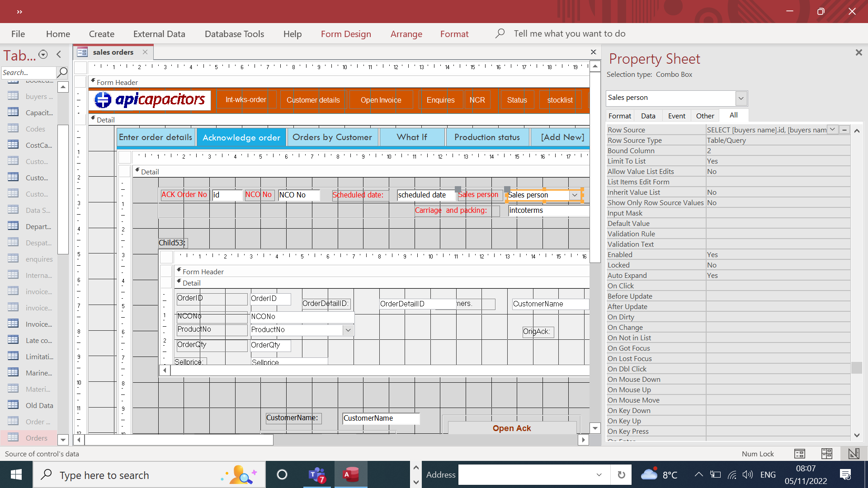Open the Late co... table
The width and height of the screenshot is (868, 488).
pyautogui.click(x=31, y=340)
